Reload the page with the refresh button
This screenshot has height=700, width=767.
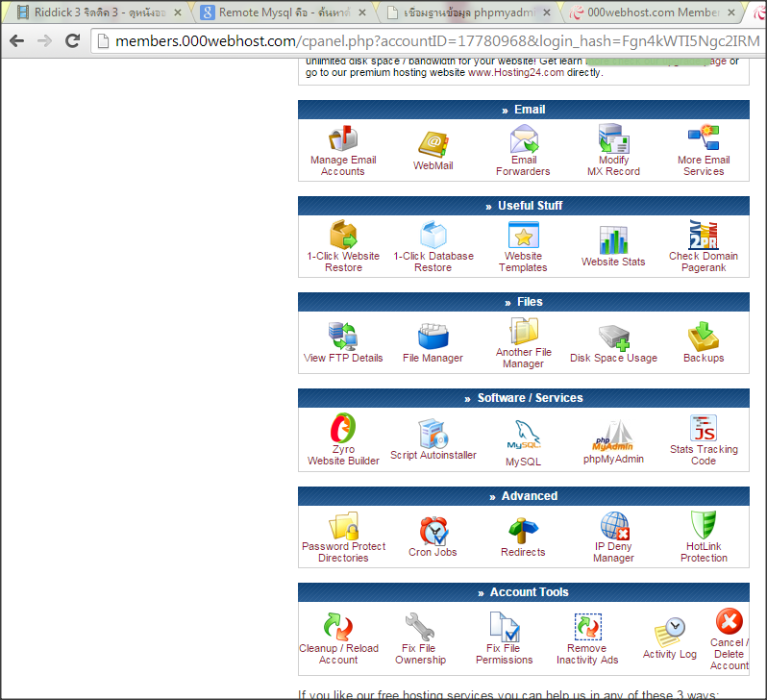[x=73, y=40]
